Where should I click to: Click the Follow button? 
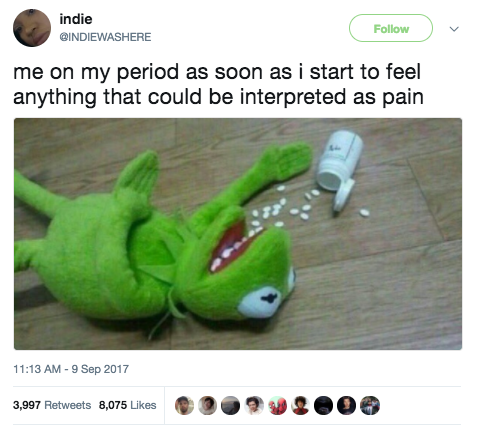pyautogui.click(x=391, y=28)
